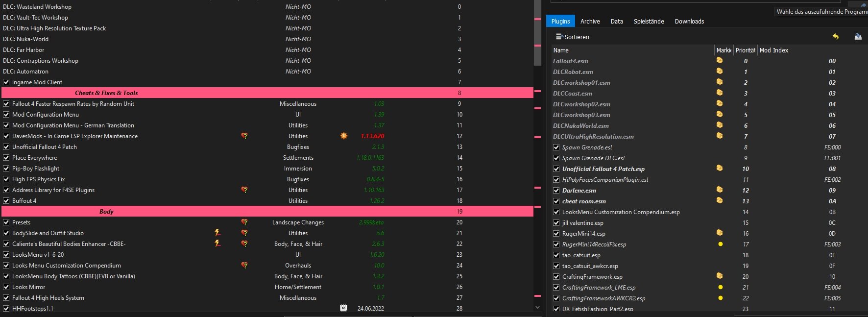This screenshot has height=317, width=868.
Task: Sort plugins by the Name column header
Action: [632, 50]
